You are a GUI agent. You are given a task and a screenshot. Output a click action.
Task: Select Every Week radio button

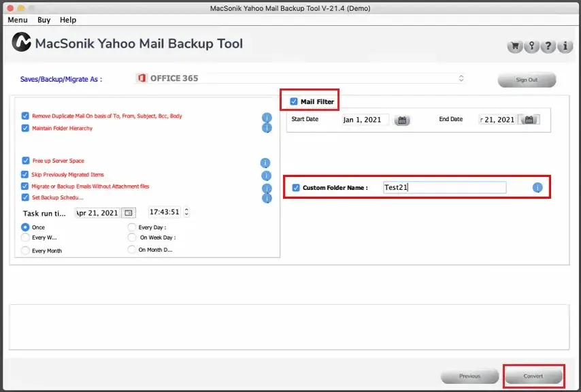(x=25, y=238)
